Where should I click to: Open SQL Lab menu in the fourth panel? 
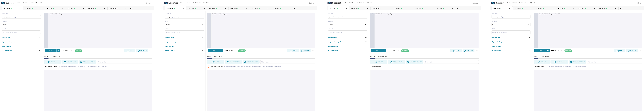click(x=533, y=3)
